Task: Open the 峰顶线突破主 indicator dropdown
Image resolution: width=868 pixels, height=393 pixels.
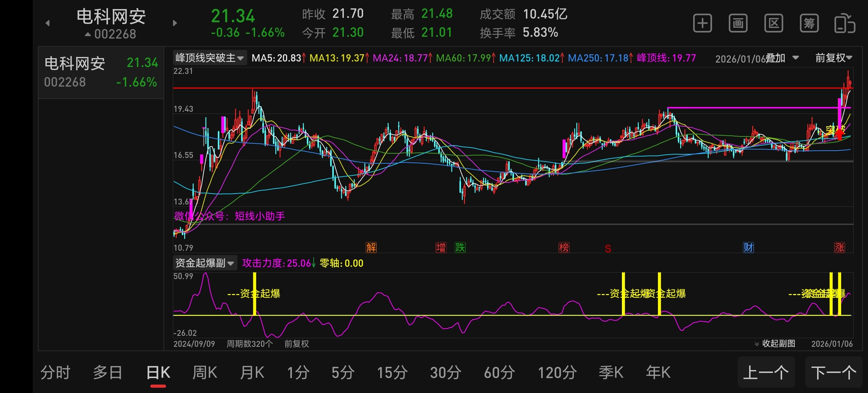Action: pos(209,58)
